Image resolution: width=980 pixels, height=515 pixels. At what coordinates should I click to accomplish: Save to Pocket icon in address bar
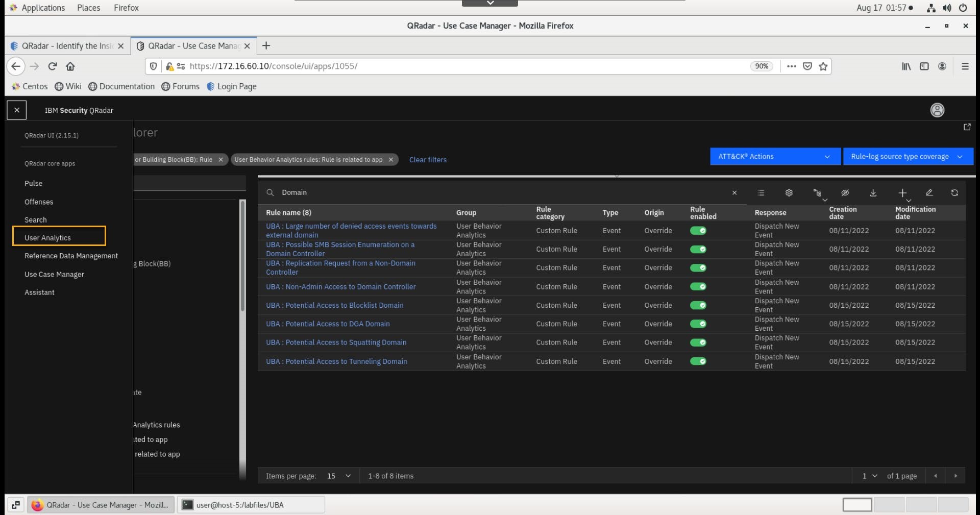pyautogui.click(x=807, y=66)
